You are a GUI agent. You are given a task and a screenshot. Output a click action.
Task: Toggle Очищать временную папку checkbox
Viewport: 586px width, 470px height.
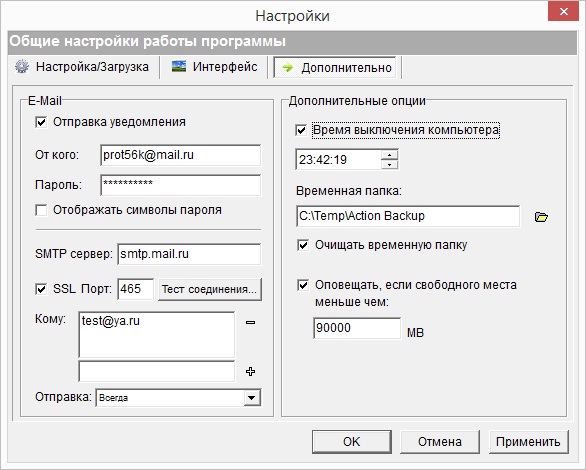coord(303,245)
